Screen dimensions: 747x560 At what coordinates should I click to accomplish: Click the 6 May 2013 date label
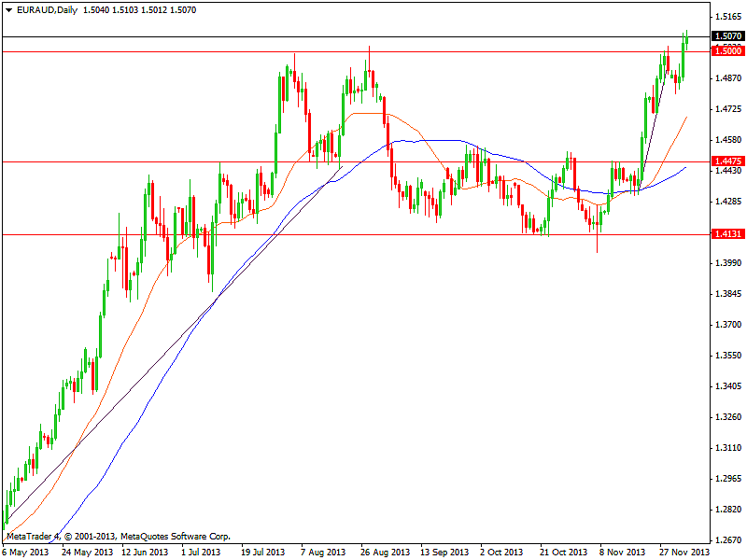tap(27, 552)
